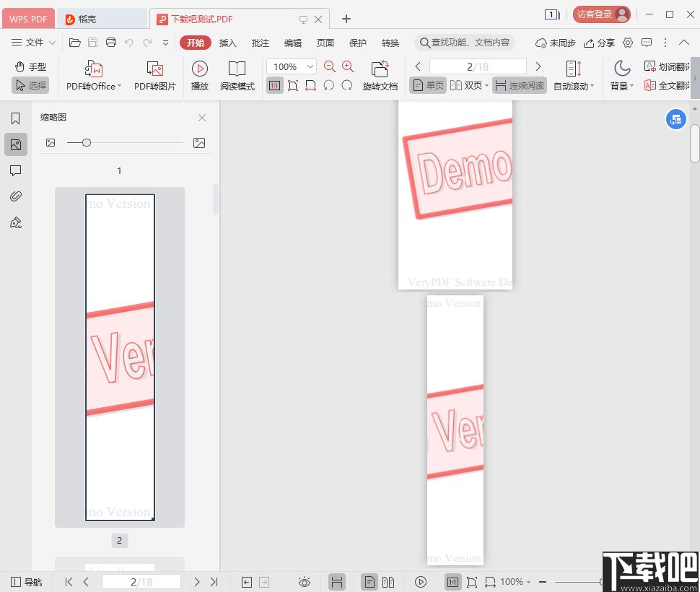Start the slideshow with 播放
700x592 pixels.
200,76
